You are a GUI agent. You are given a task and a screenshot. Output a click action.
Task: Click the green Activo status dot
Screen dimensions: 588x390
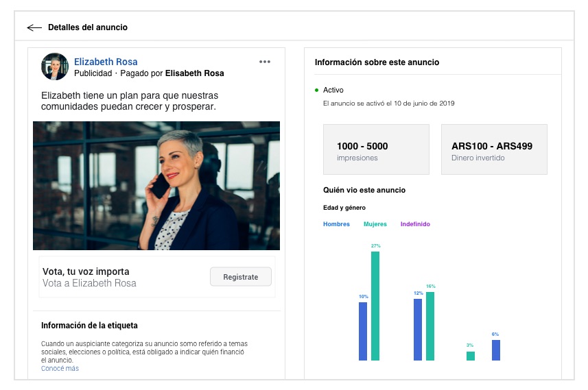coord(316,90)
